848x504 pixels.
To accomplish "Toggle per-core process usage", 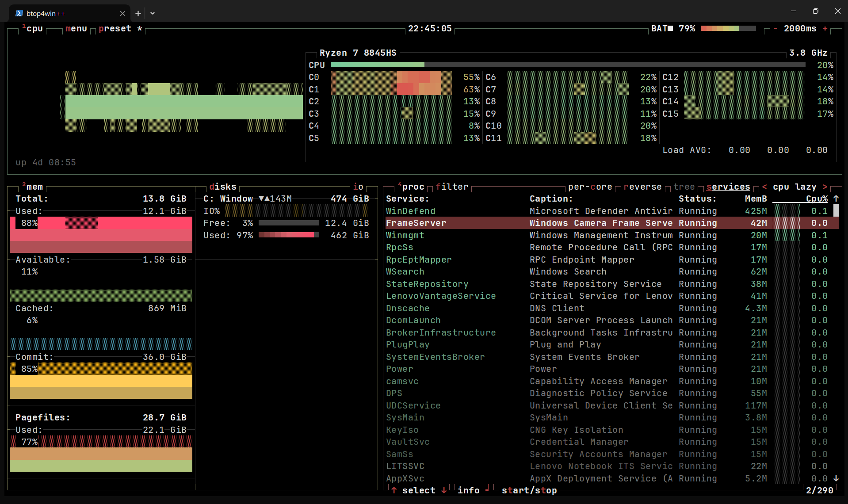I will (590, 187).
